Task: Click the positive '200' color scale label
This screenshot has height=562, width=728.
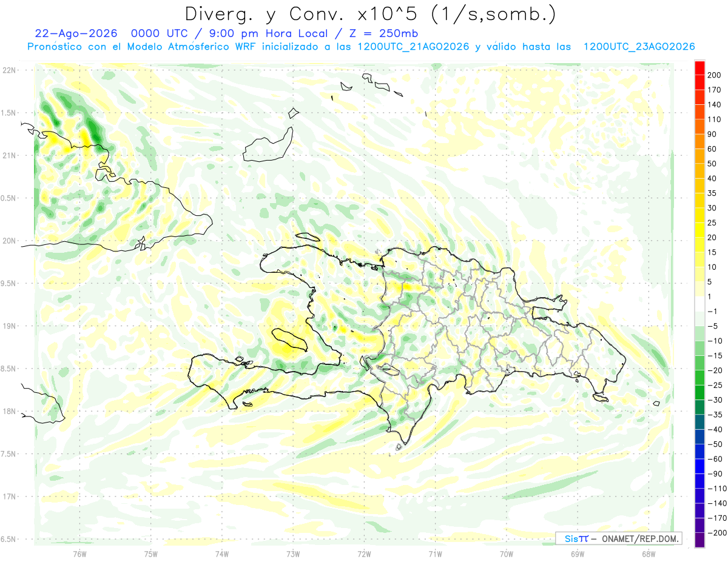Action: tap(715, 75)
